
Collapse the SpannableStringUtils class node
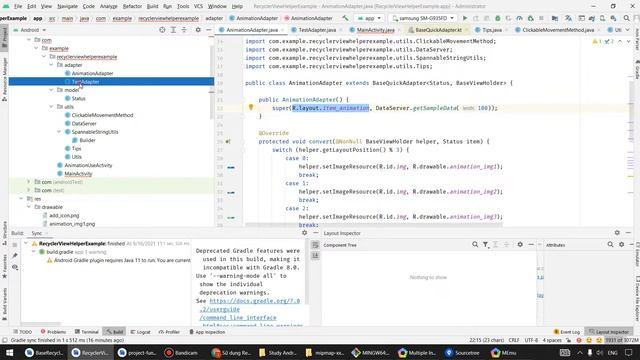[x=59, y=132]
